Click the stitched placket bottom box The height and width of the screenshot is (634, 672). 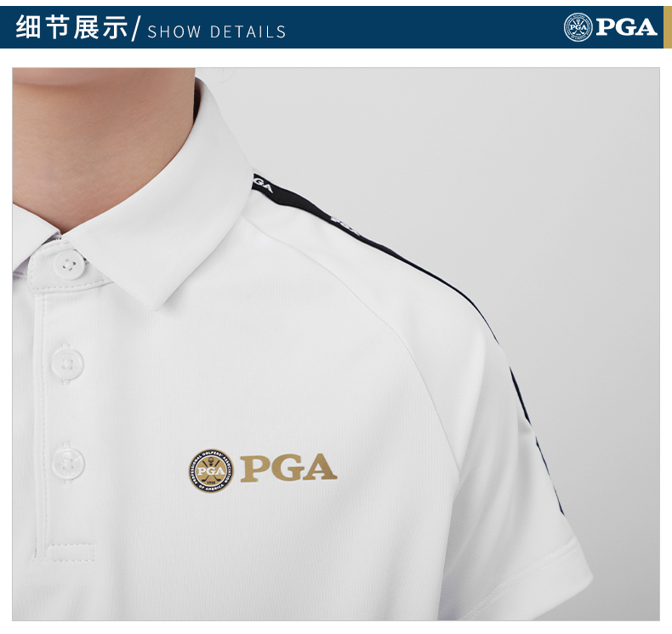71,553
